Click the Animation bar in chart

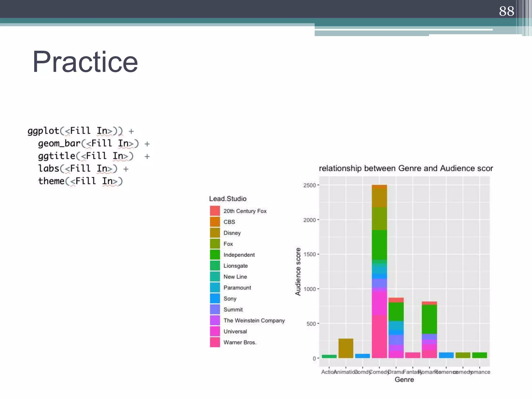coord(346,348)
